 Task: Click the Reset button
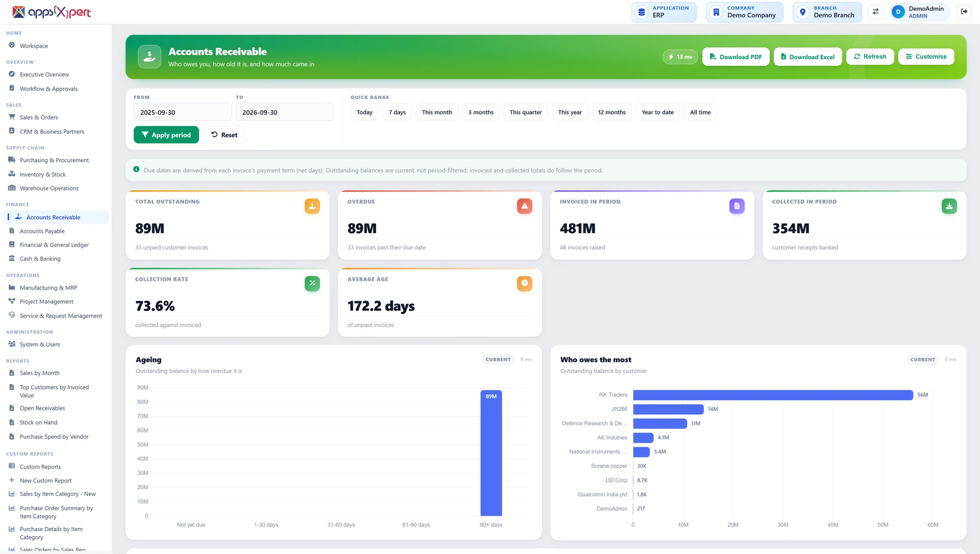pos(224,135)
